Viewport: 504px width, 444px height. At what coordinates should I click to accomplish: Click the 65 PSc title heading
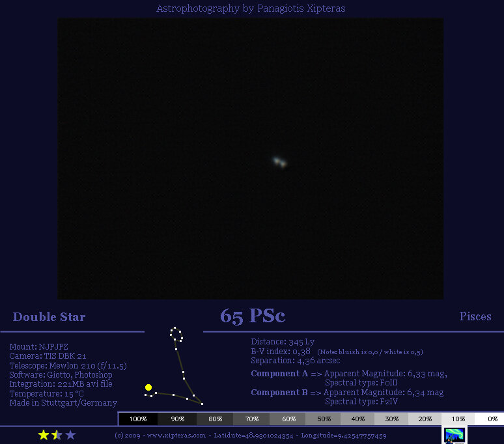253,316
